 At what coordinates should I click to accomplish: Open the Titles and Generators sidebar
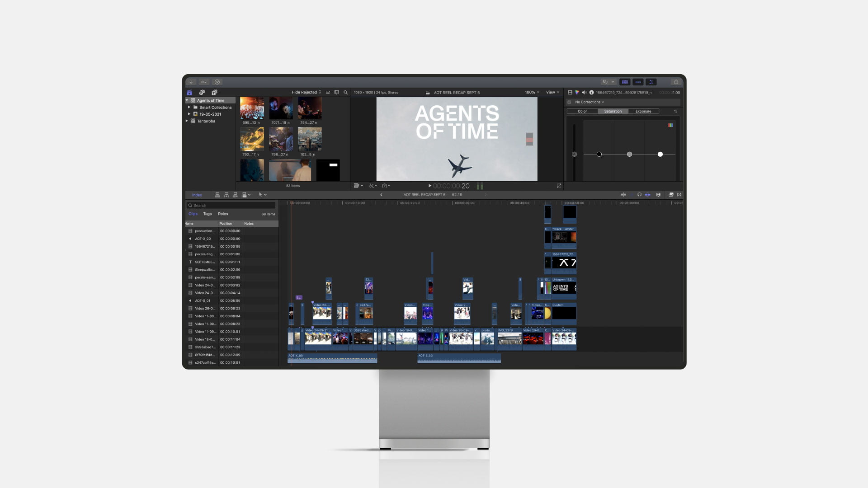pyautogui.click(x=214, y=93)
